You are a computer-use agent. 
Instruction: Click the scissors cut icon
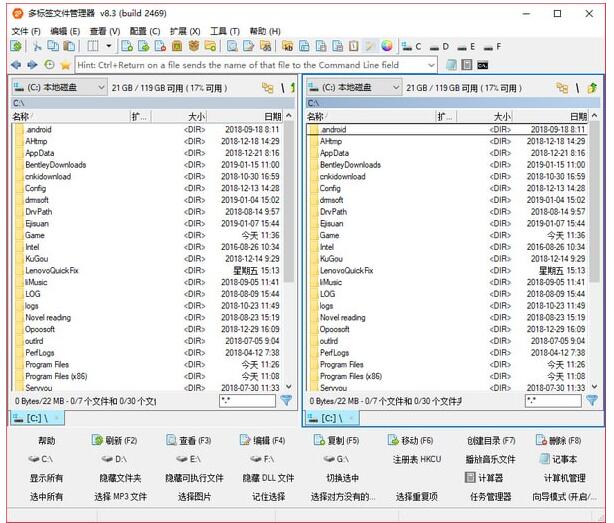pyautogui.click(x=37, y=46)
